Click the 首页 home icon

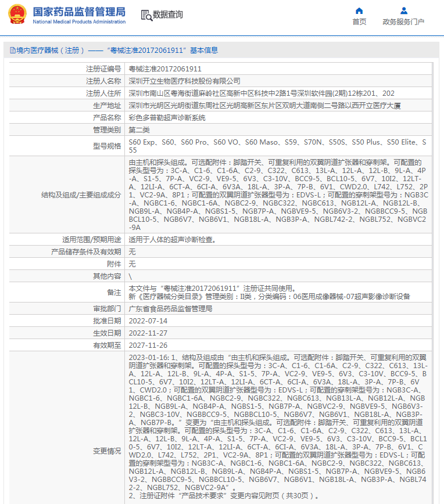tap(359, 11)
